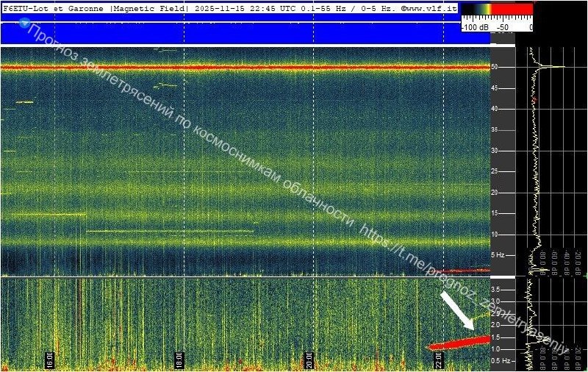
Task: Click the thin yellow trace near 10 Hz
Action: (x=170, y=232)
